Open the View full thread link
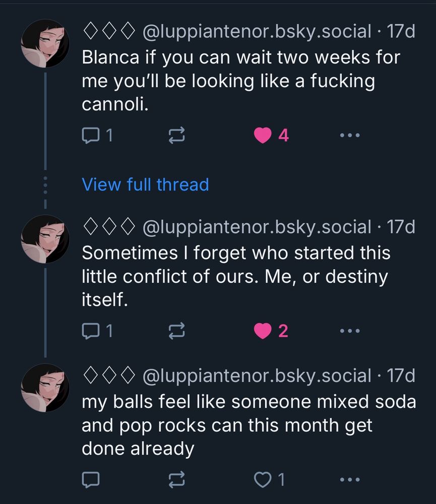Screen dimensions: 436x504 pyautogui.click(x=145, y=184)
